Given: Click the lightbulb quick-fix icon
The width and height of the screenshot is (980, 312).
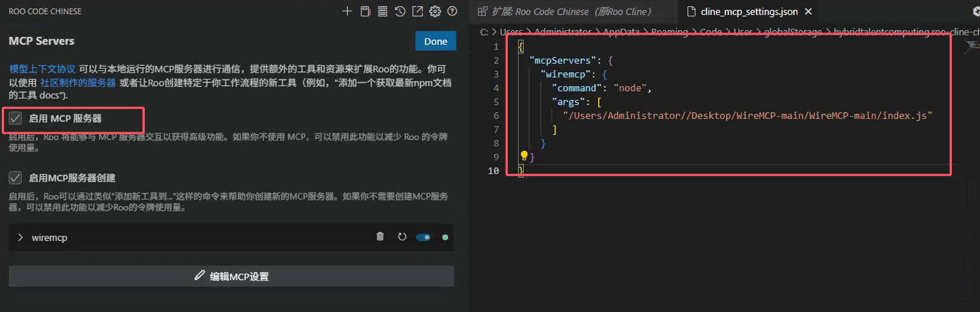Looking at the screenshot, I should coord(524,155).
